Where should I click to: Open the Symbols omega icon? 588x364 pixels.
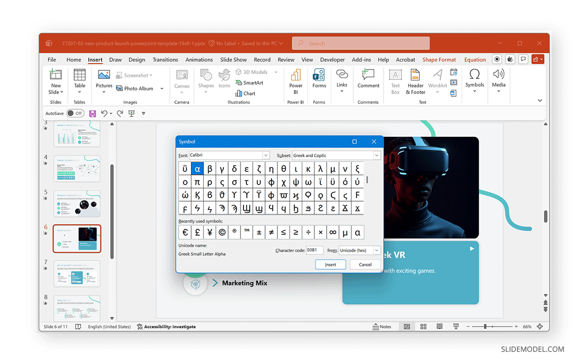[x=474, y=74]
